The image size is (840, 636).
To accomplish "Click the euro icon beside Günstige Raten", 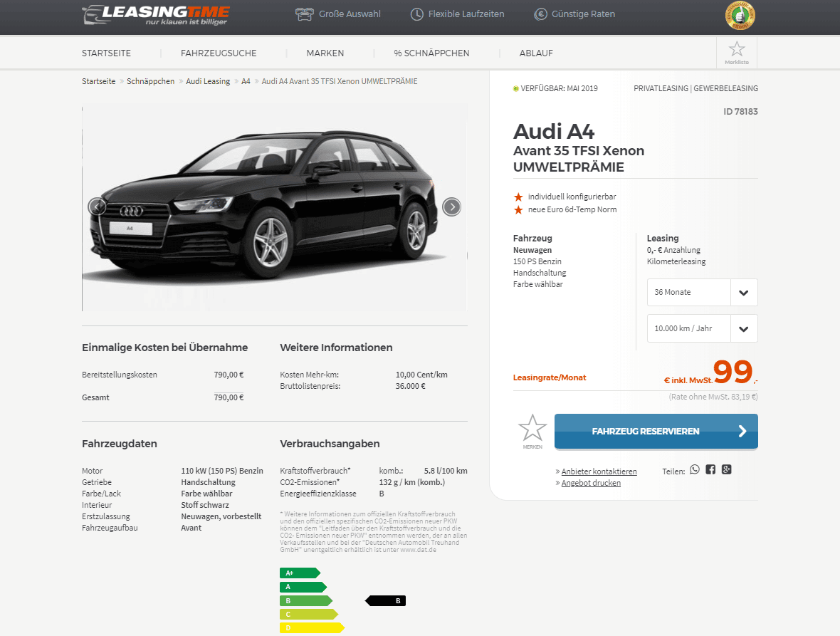I will pyautogui.click(x=540, y=14).
